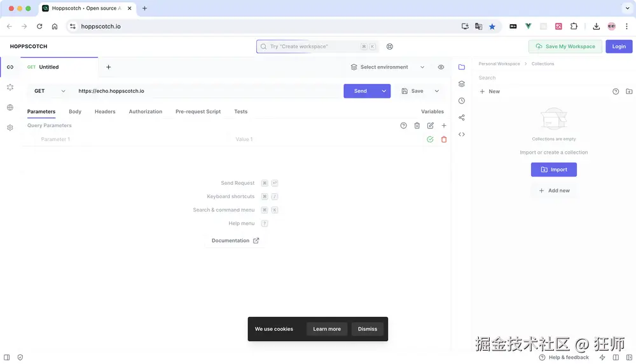Click Value 1 field
This screenshot has height=364, width=636.
[326, 140]
